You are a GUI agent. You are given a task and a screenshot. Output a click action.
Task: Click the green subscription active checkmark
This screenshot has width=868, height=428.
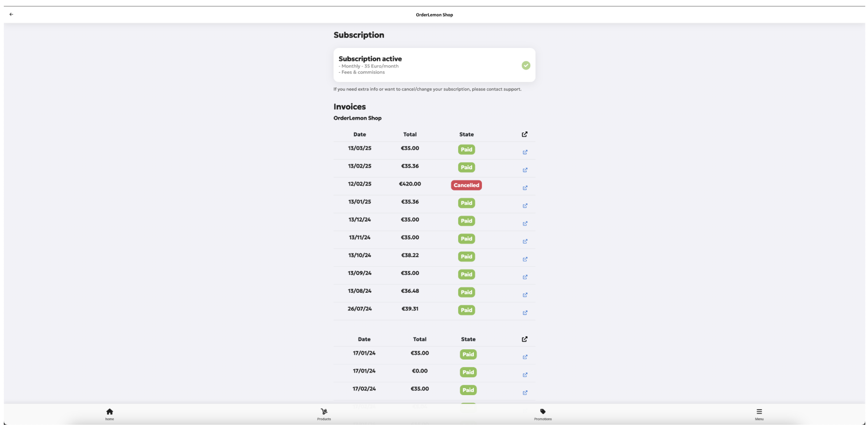[x=526, y=65]
